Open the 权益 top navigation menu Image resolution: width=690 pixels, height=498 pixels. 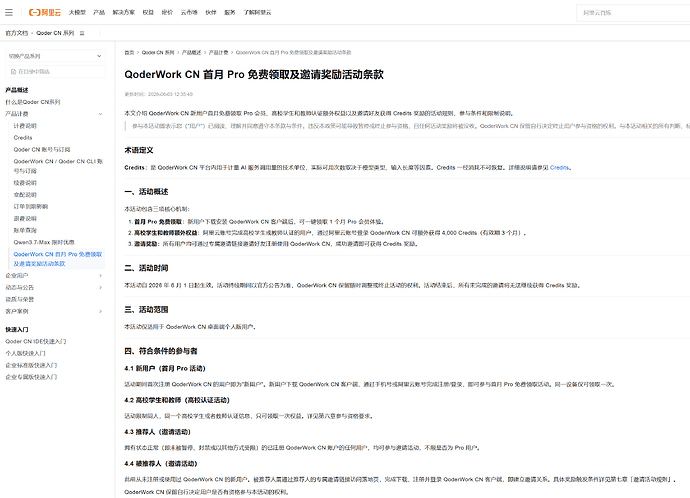click(148, 12)
